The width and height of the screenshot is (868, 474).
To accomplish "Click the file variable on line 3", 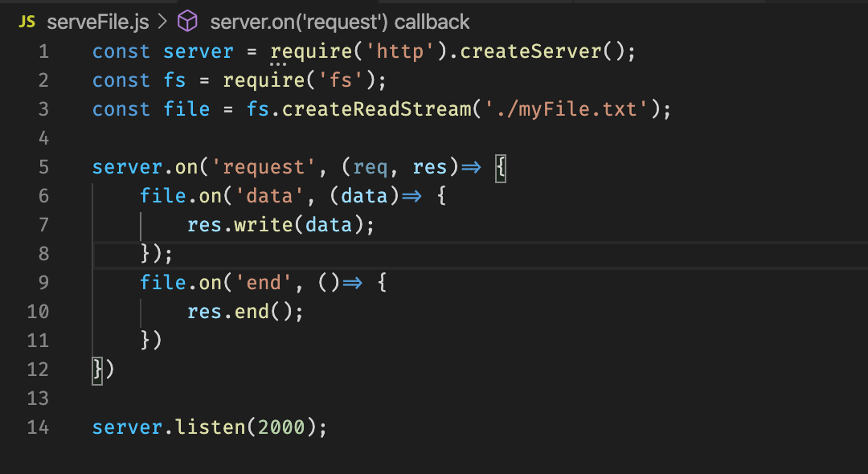I will pyautogui.click(x=186, y=109).
